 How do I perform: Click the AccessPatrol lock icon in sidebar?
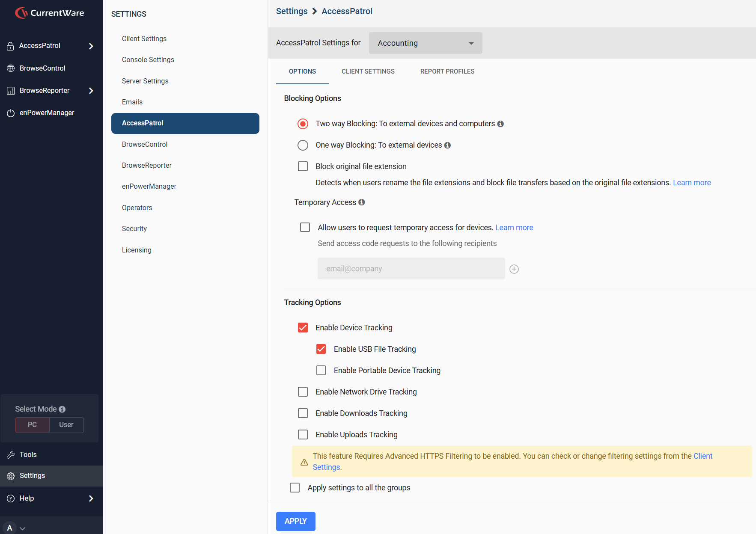[x=11, y=46]
